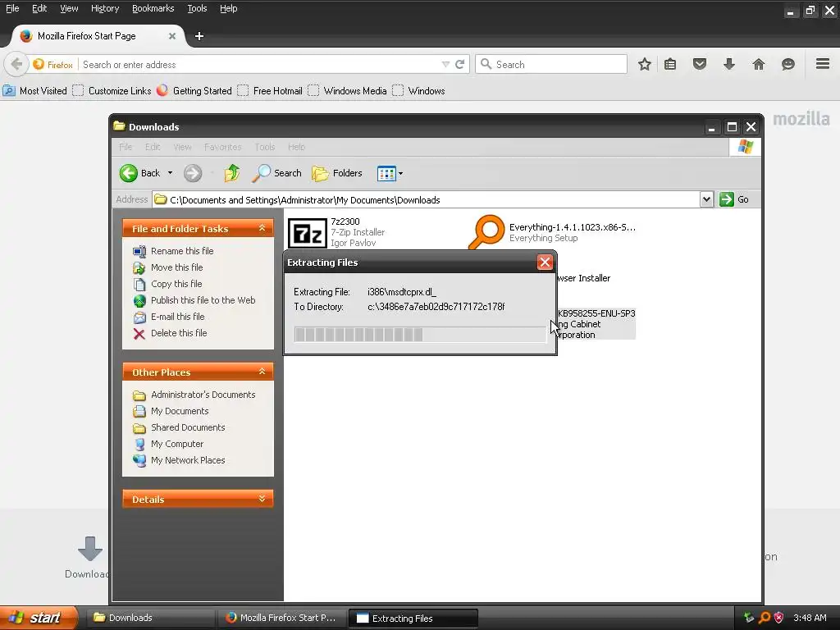The image size is (840, 630).
Task: Switch to Mozilla Firefox taskbar button
Action: pyautogui.click(x=282, y=618)
